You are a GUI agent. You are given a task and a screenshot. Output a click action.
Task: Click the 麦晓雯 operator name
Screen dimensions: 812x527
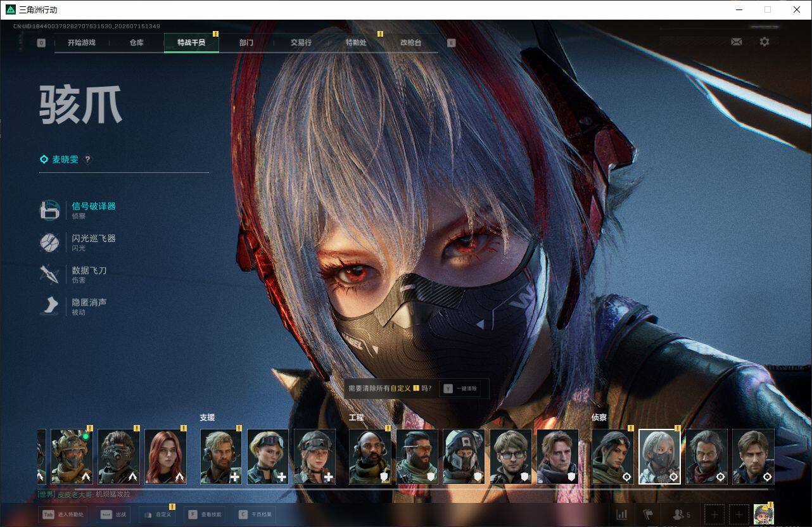(65, 160)
